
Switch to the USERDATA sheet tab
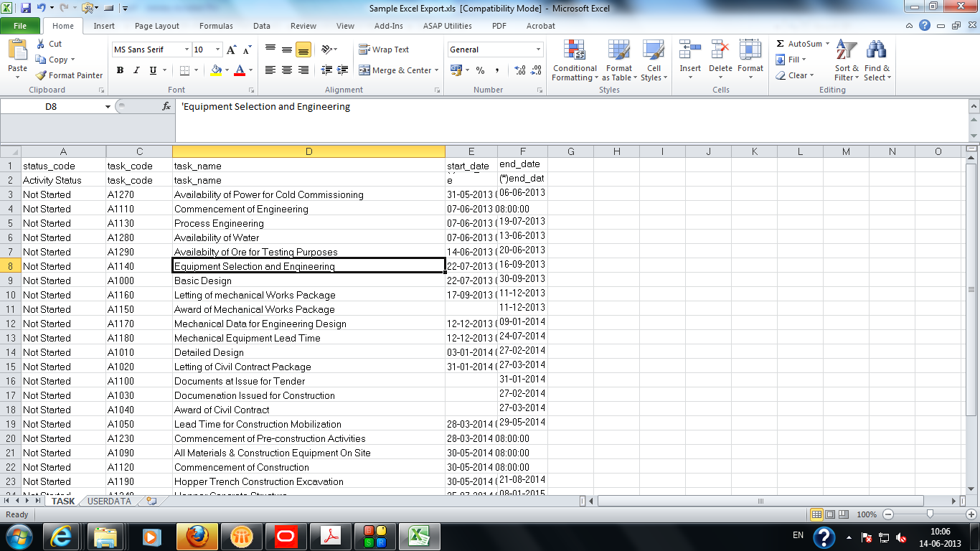point(109,501)
